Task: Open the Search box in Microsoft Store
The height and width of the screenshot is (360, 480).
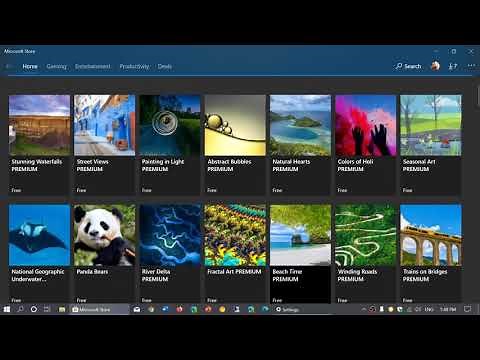Action: tap(408, 66)
